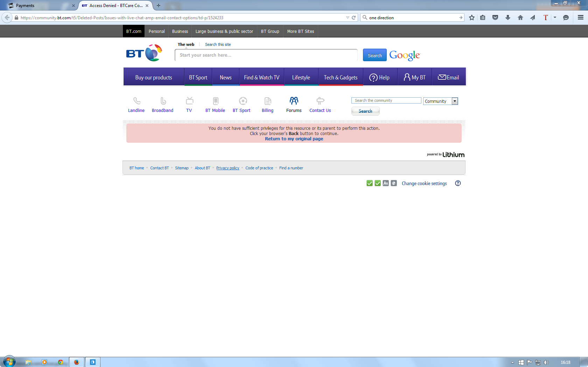The image size is (588, 367).
Task: Toggle the second green cookie checkmark
Action: pos(378,183)
